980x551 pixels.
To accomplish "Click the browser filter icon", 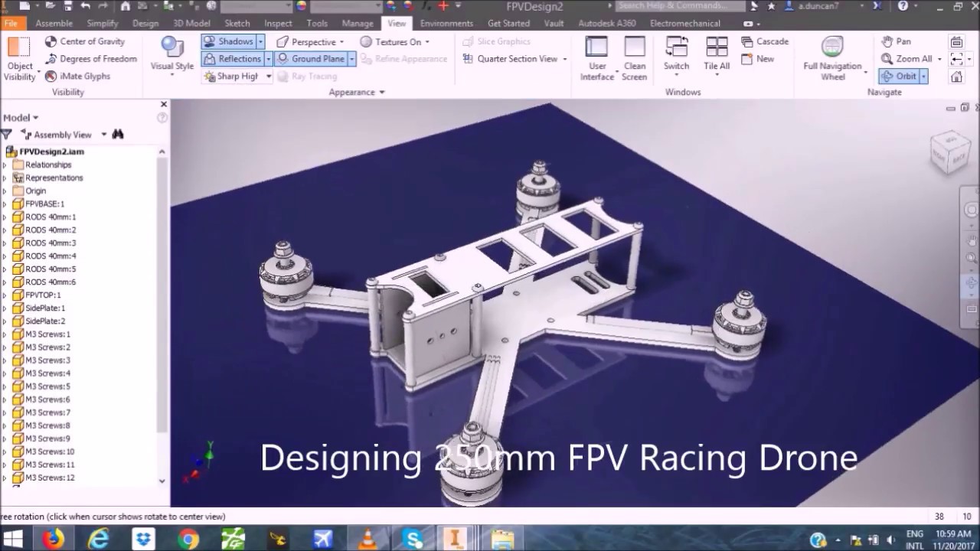I will click(x=6, y=134).
